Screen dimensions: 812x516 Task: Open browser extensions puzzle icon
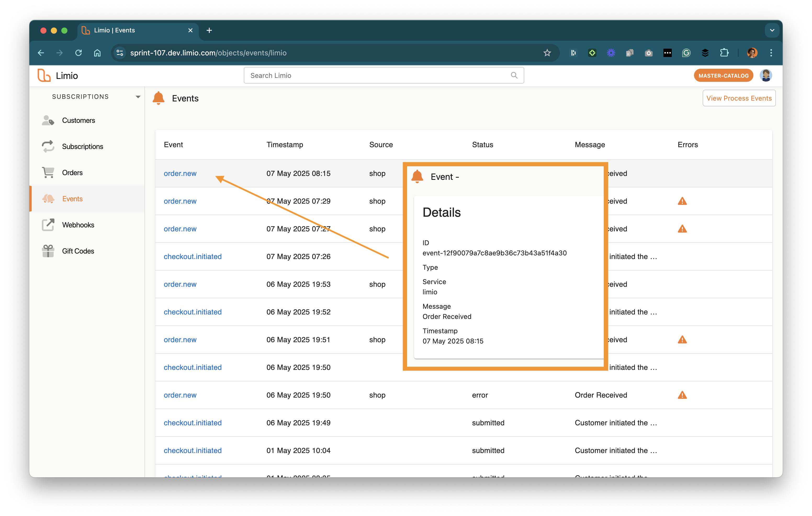724,53
